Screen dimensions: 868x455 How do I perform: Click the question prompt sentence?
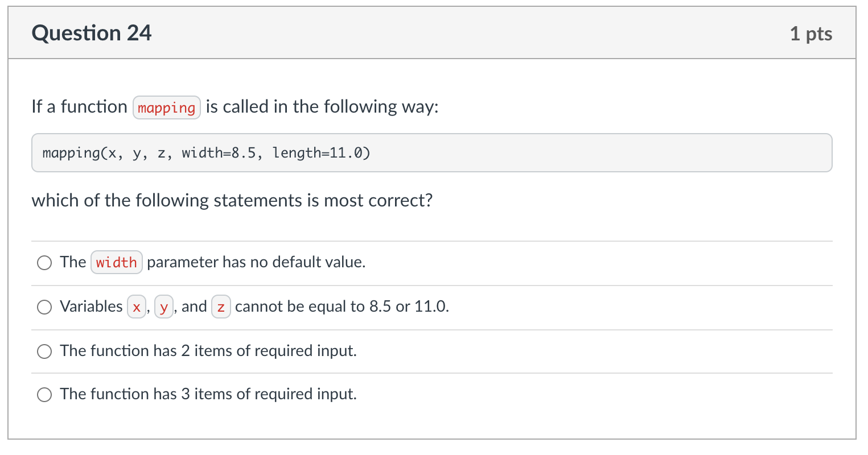(x=235, y=106)
